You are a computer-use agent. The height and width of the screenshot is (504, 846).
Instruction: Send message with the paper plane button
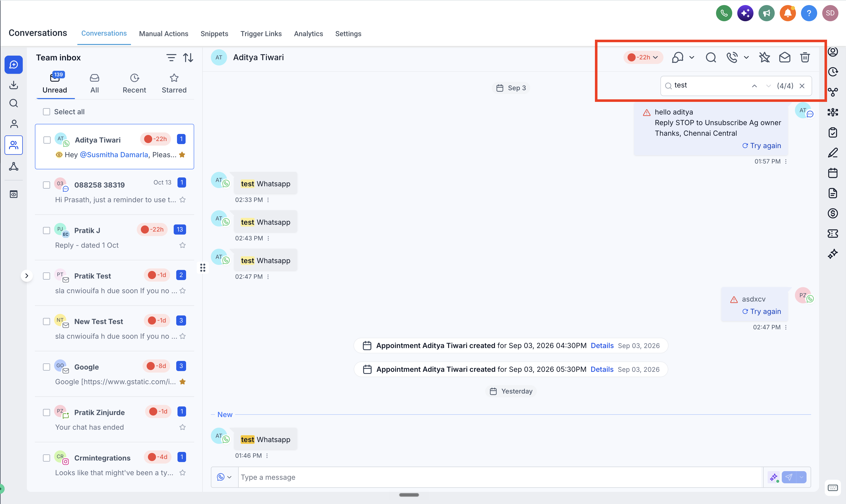[789, 477]
